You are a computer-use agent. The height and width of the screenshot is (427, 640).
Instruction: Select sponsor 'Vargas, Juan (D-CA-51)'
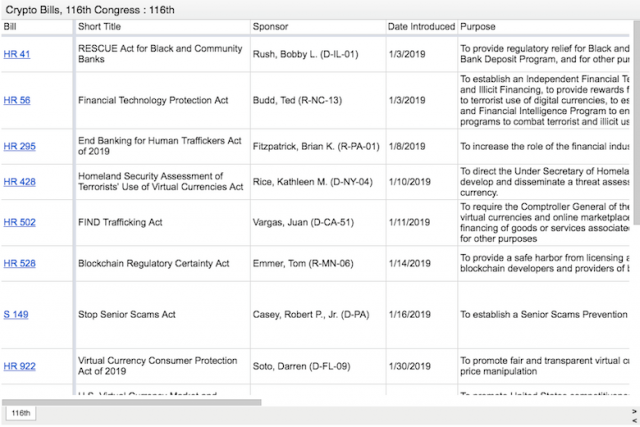point(318,222)
